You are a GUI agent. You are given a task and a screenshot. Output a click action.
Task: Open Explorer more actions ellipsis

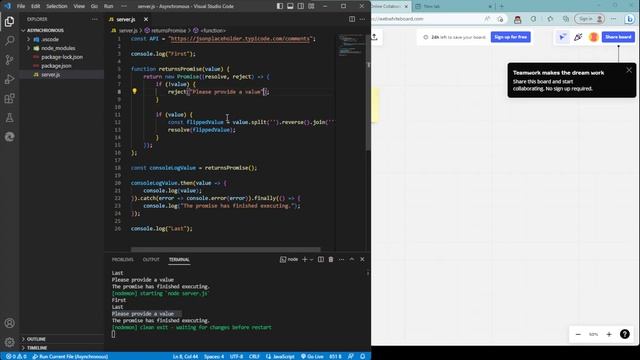(x=95, y=19)
